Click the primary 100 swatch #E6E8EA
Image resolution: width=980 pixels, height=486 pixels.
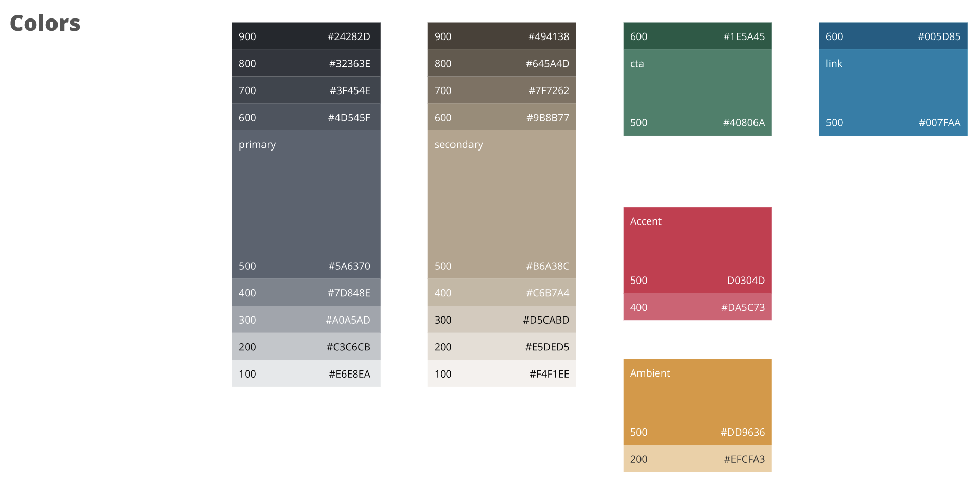[x=306, y=373]
